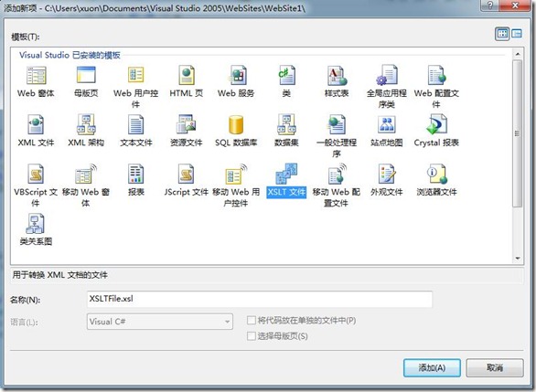Select the 站点地图 template icon
This screenshot has width=536, height=392.
coord(387,124)
